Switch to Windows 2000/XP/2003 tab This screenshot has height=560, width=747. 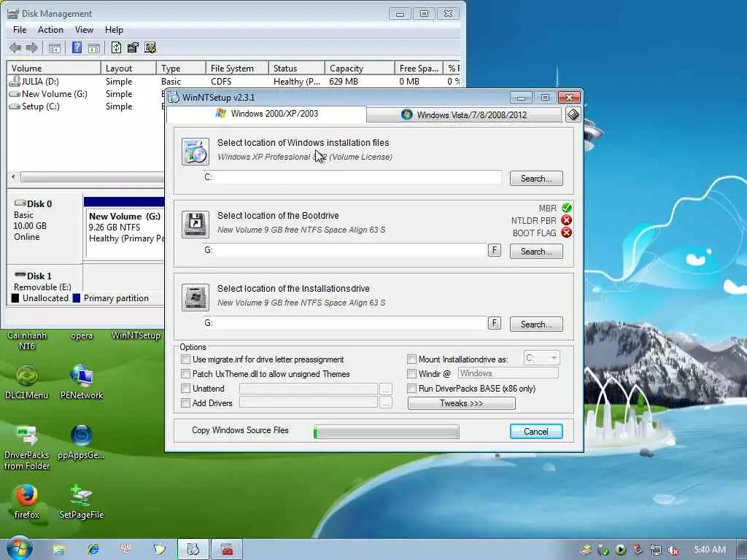tap(267, 114)
